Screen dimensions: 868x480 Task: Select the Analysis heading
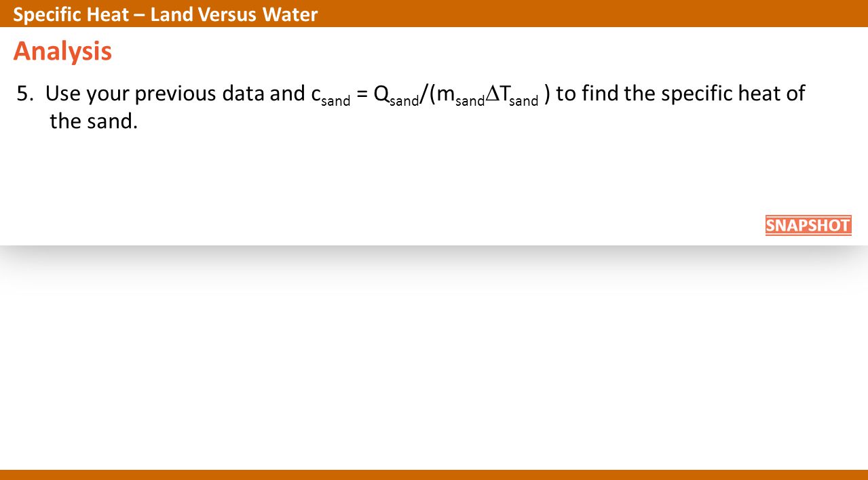click(x=62, y=52)
